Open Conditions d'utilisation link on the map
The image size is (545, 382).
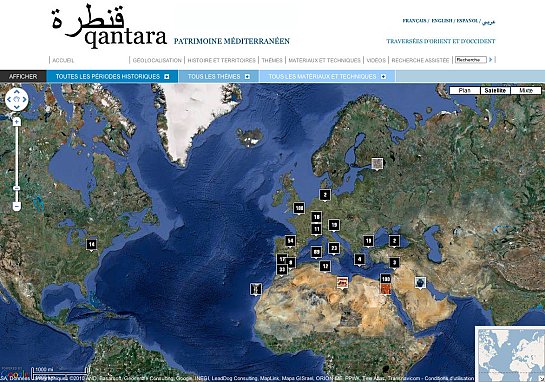click(449, 378)
